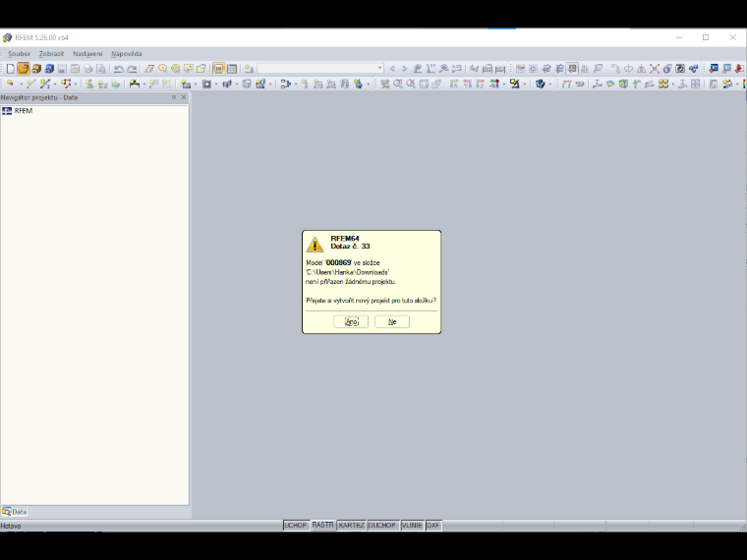
Task: Open the empty load case combo box
Action: pyautogui.click(x=320, y=68)
